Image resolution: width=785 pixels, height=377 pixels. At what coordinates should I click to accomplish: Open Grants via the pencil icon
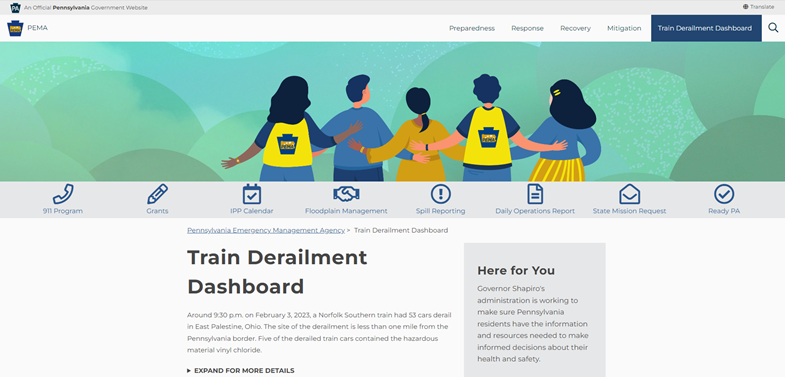click(x=157, y=194)
